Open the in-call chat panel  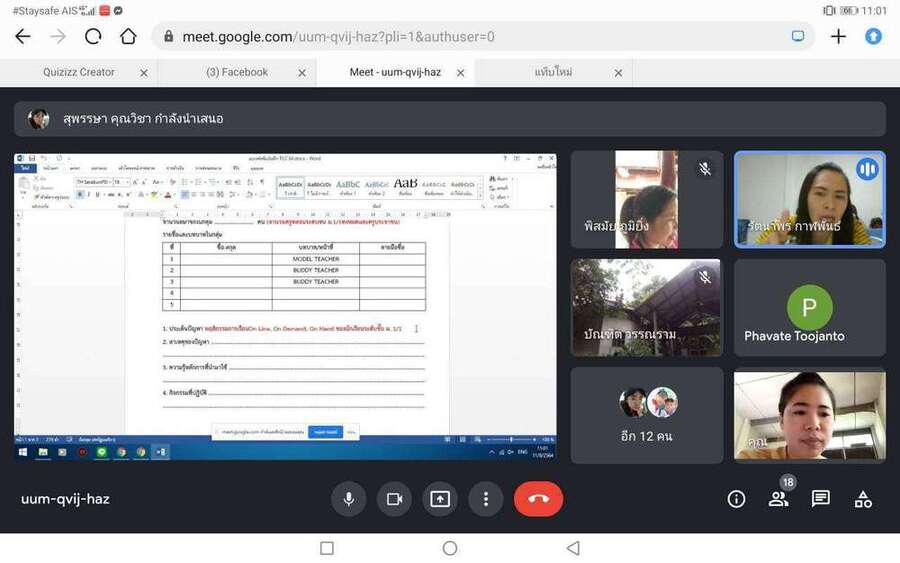[821, 499]
